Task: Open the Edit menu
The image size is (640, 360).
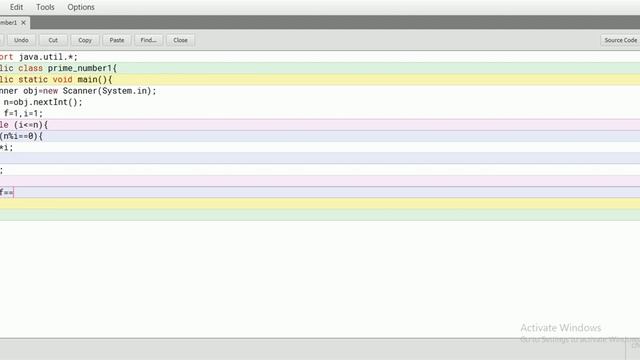Action: pyautogui.click(x=17, y=7)
